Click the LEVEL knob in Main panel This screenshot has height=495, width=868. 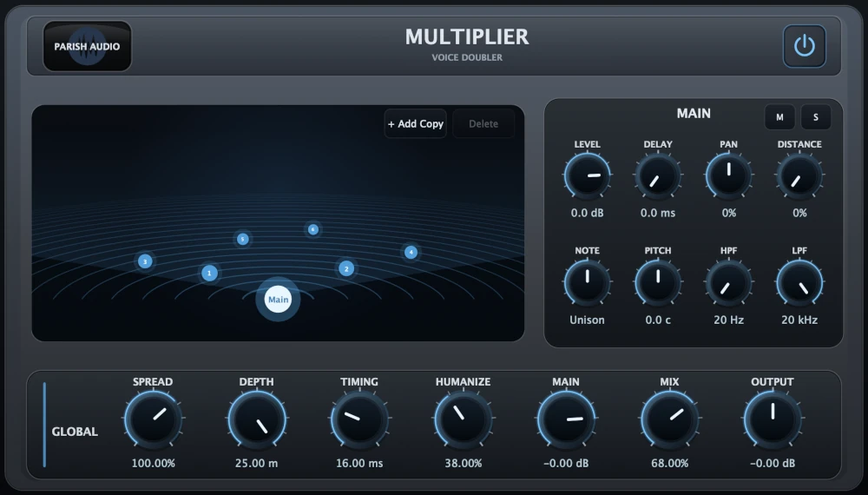[587, 176]
